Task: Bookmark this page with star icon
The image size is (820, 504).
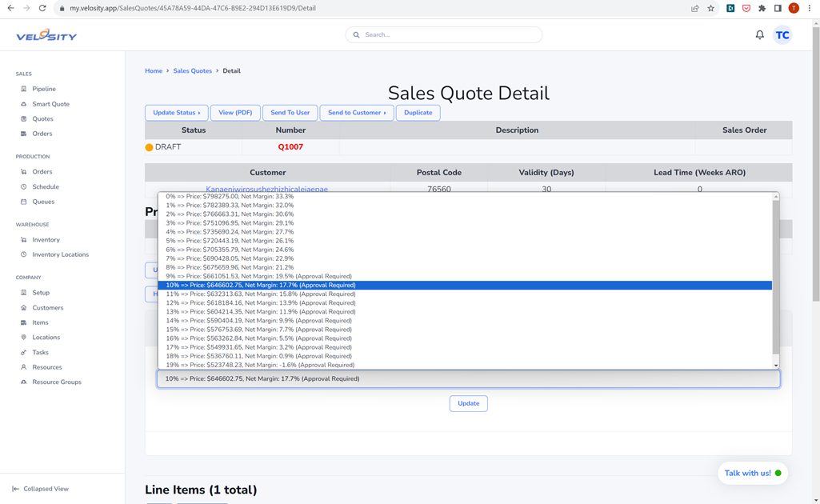Action: tap(710, 8)
